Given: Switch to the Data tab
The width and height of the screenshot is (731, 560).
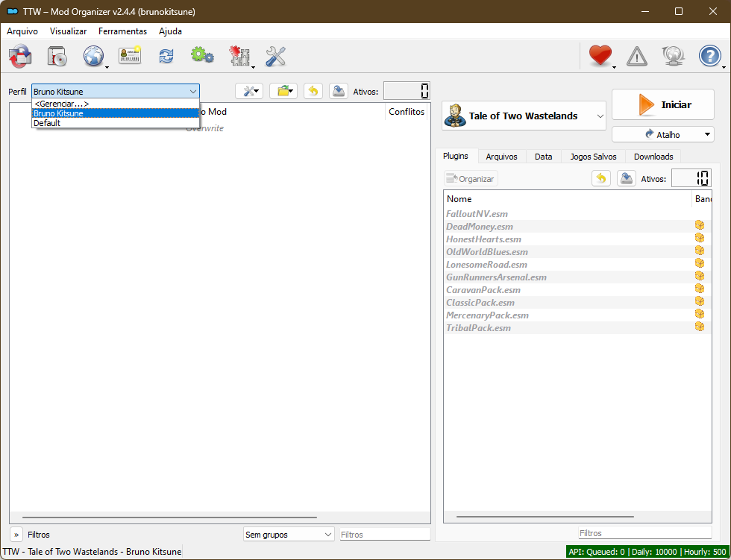Looking at the screenshot, I should pos(544,157).
